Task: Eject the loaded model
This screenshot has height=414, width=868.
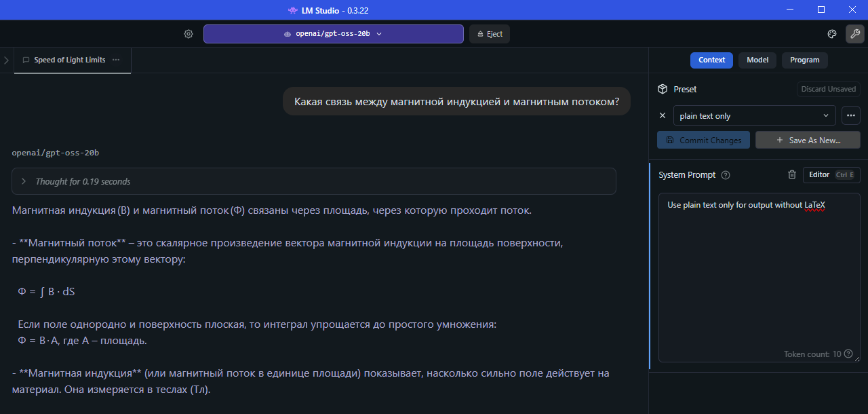Action: (x=490, y=34)
